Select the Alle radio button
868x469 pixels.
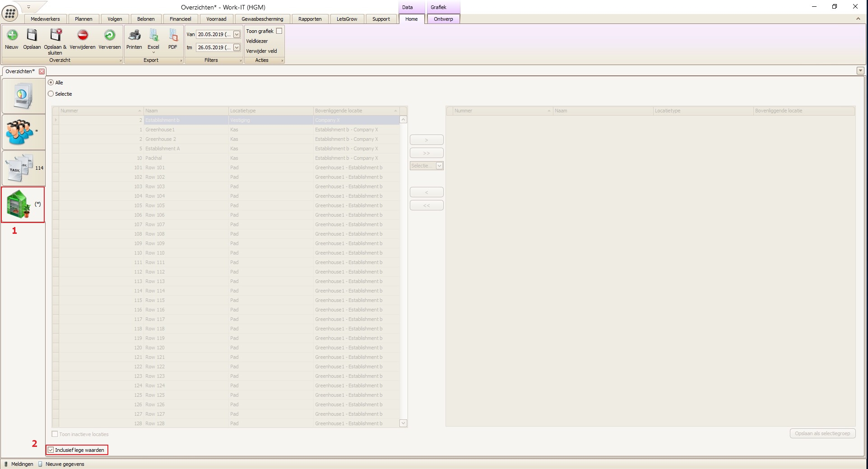(51, 83)
